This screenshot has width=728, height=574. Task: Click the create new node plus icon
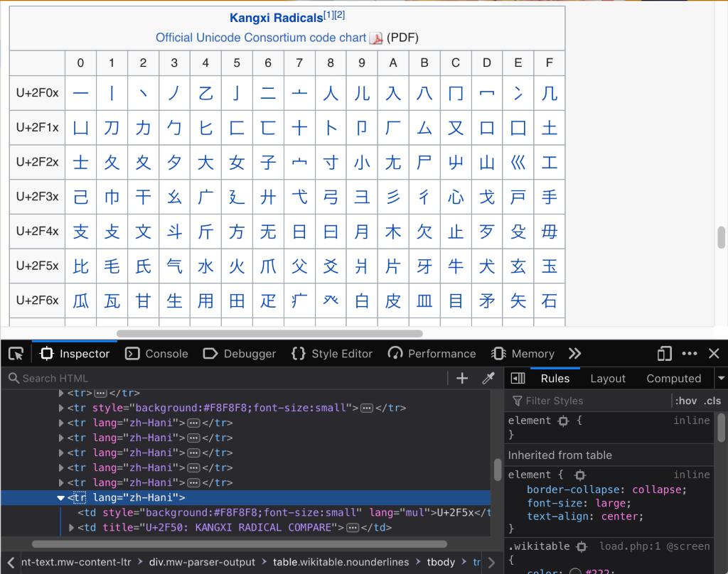click(x=462, y=379)
